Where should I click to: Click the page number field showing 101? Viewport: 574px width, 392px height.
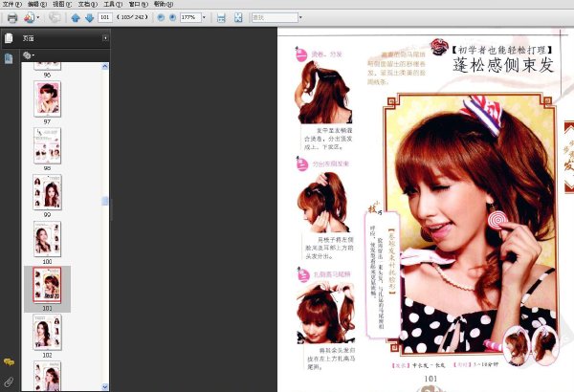[x=105, y=17]
